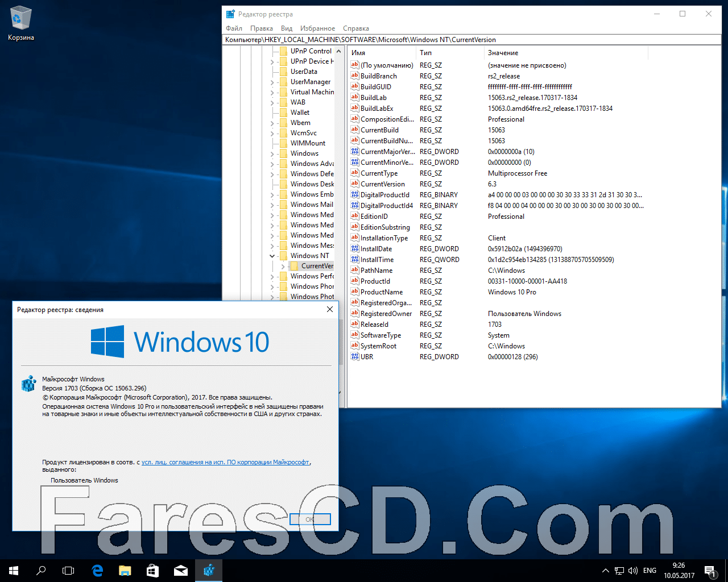The image size is (728, 582).
Task: Open the Файл menu
Action: coord(234,28)
